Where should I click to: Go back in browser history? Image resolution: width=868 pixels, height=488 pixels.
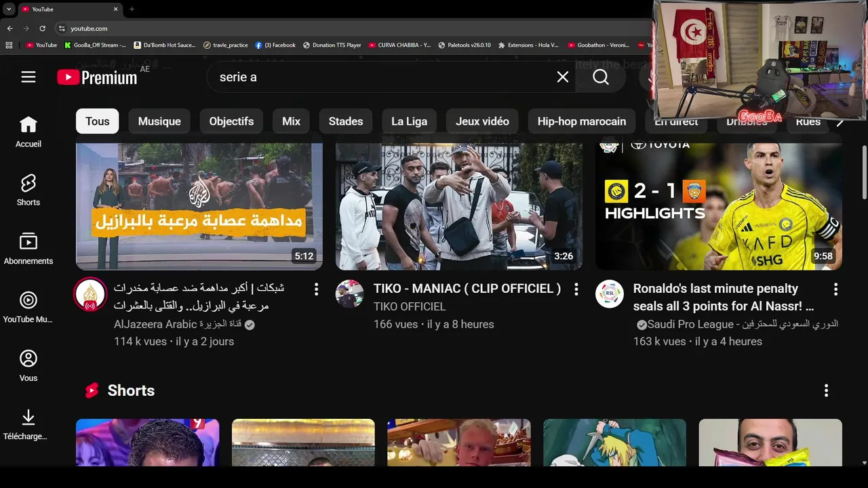9,28
